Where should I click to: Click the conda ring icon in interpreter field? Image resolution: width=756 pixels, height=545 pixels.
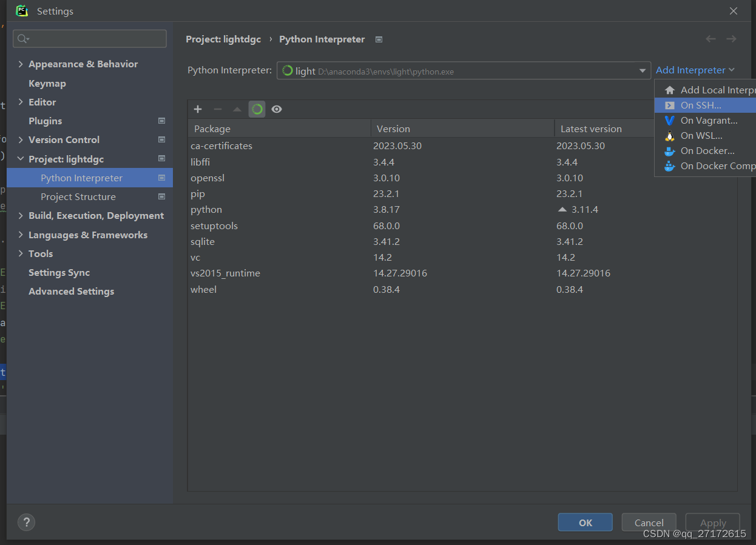tap(288, 70)
